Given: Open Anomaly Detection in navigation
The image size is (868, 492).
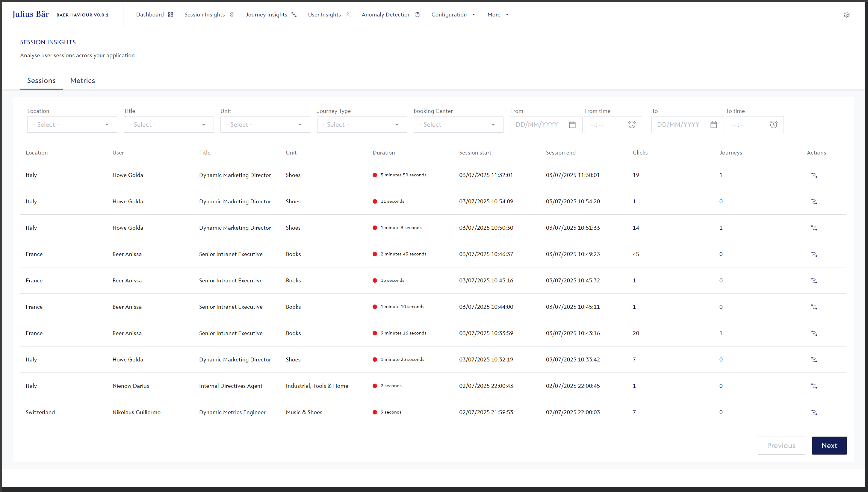Looking at the screenshot, I should pyautogui.click(x=391, y=15).
